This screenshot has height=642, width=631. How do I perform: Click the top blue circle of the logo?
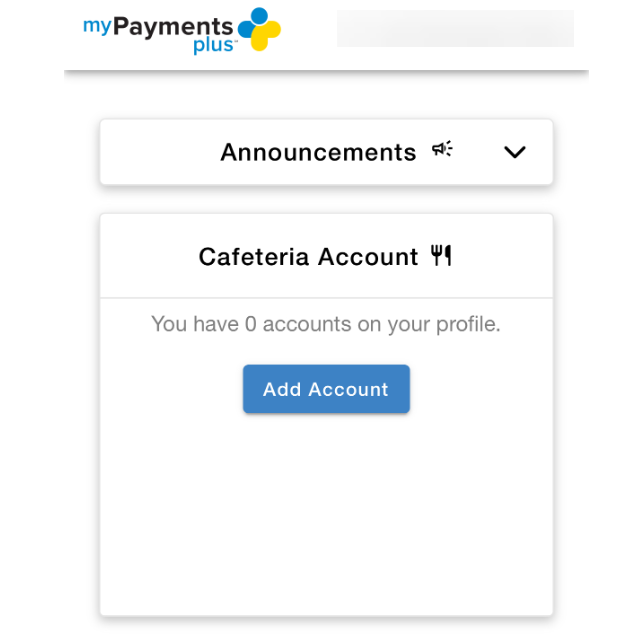click(x=259, y=15)
